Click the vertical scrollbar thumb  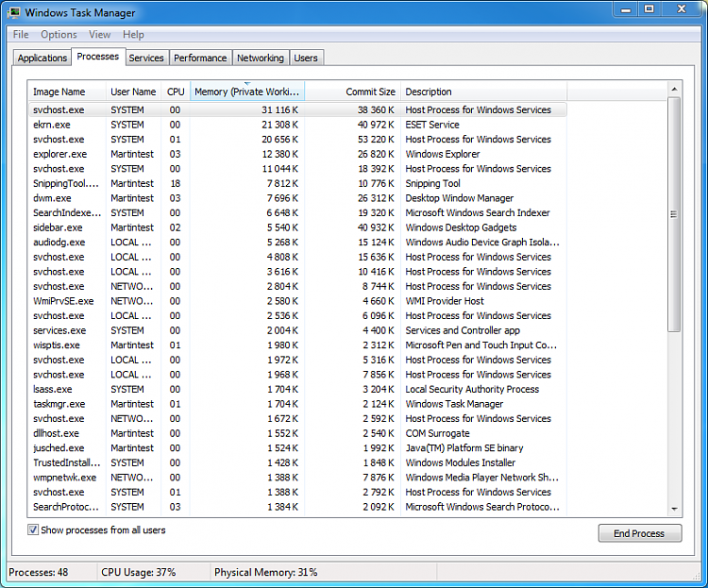[x=674, y=214]
